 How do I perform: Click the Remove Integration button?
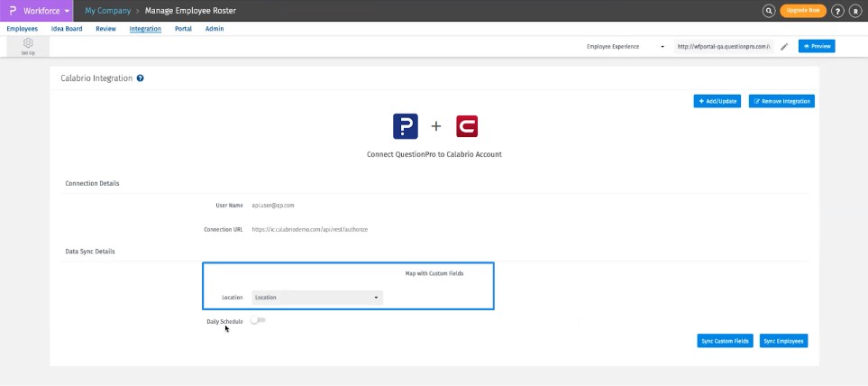click(781, 101)
